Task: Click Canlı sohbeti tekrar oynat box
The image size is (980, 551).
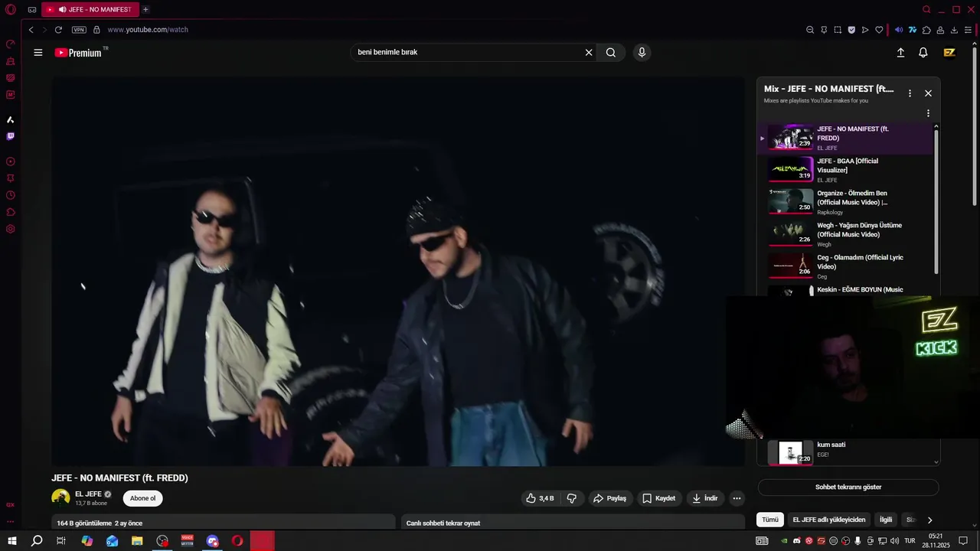Action: [573, 523]
